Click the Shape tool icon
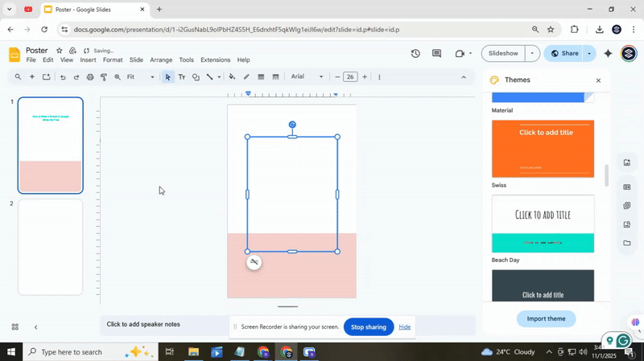644x361 pixels. [196, 77]
